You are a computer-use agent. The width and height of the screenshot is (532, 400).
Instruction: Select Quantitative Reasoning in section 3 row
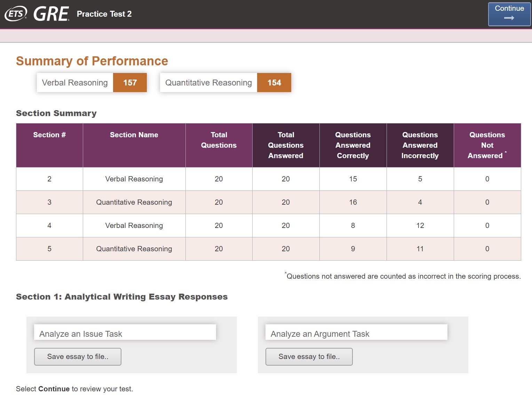(x=134, y=202)
